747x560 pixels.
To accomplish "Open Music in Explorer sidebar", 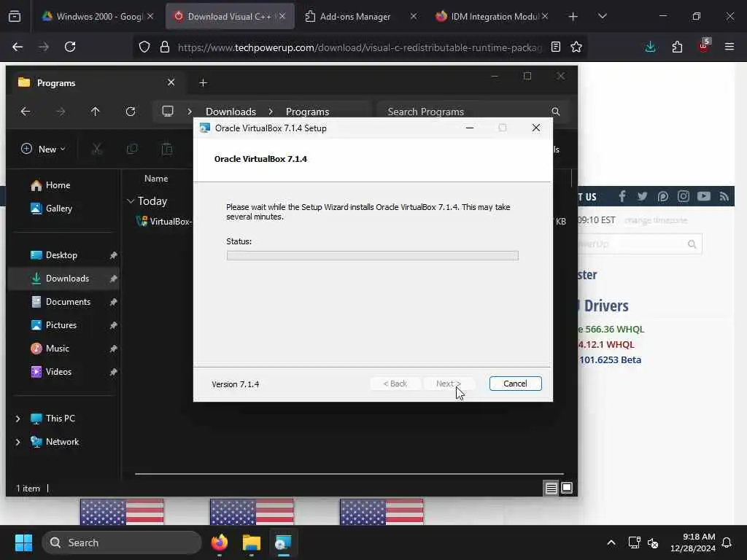I will click(57, 349).
